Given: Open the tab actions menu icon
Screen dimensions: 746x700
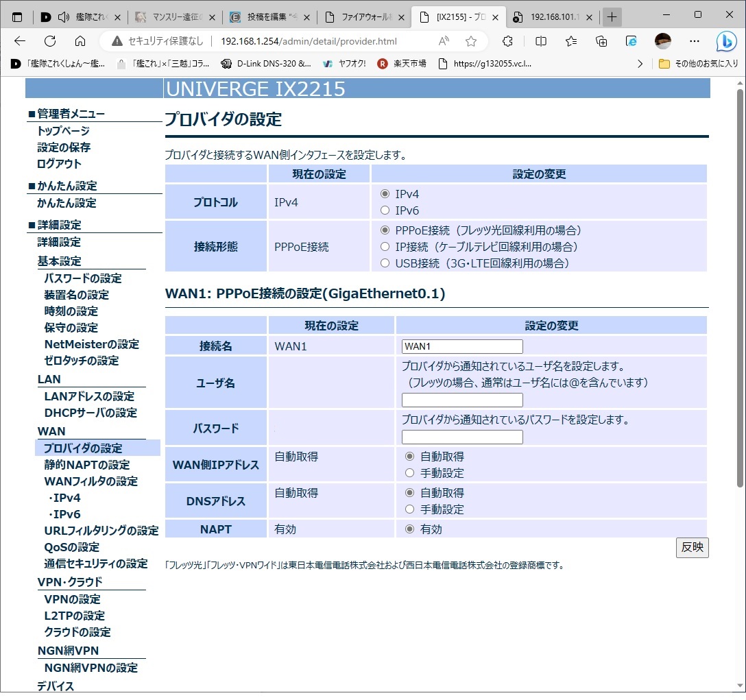Looking at the screenshot, I should pos(17,18).
